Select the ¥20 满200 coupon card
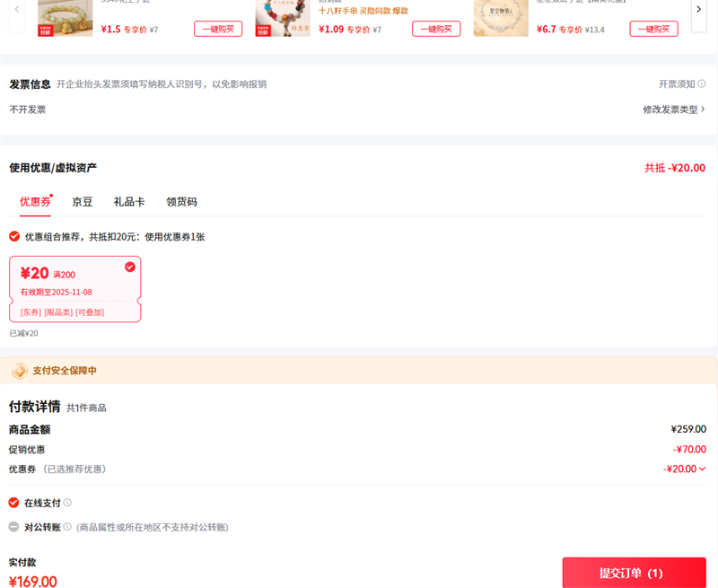Screen dimensions: 718x588 coord(74,287)
